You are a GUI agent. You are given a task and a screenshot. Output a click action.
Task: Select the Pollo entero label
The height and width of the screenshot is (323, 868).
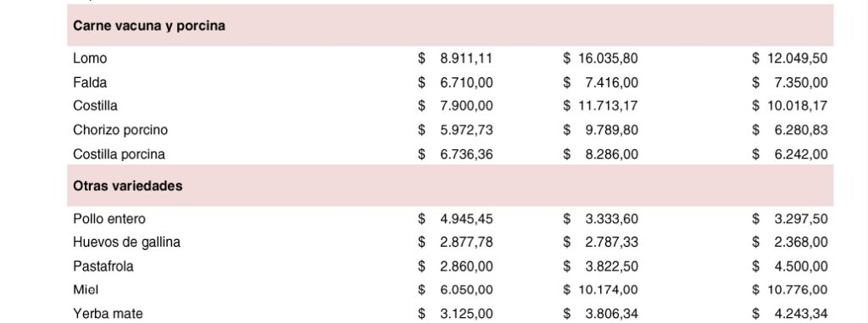(109, 219)
